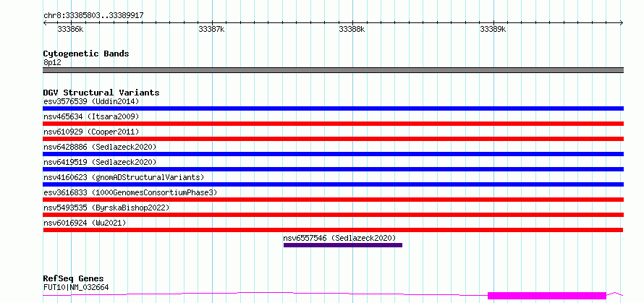
Task: Click the DGV Structural Variants track title
Action: click(101, 93)
